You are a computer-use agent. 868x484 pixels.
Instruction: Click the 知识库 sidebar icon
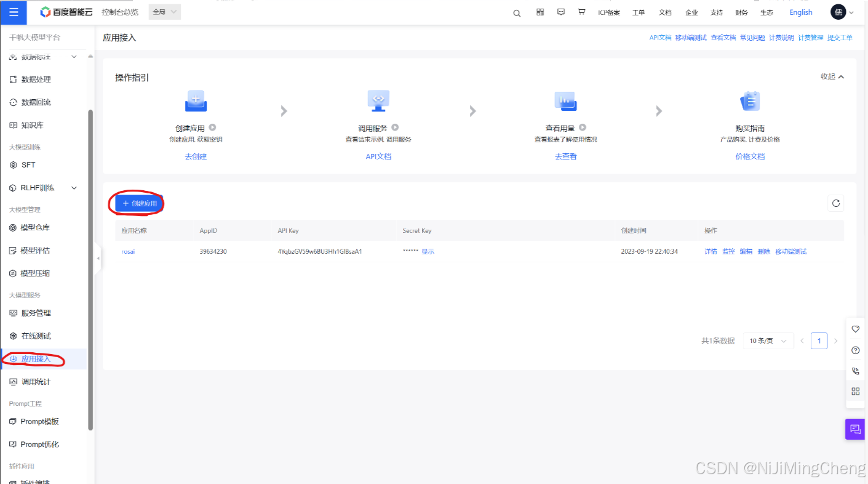[14, 125]
